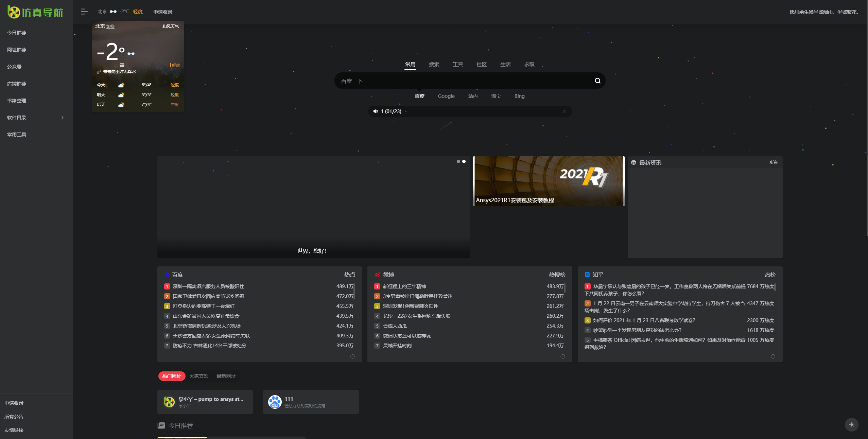Open 百度 headline 深圳一隔离酒店服务人员核酸阳性
Screen dimensions: 868x439
(x=208, y=286)
